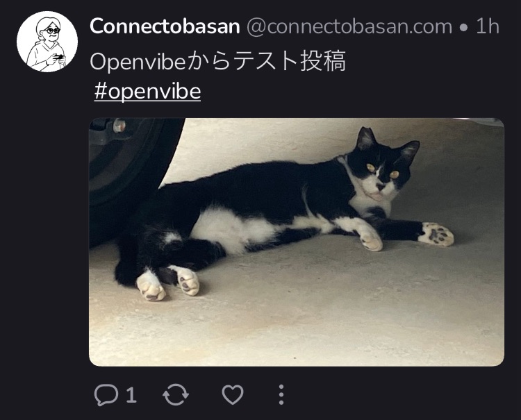Like the post with the heart icon
This screenshot has height=420, width=521.
point(233,395)
